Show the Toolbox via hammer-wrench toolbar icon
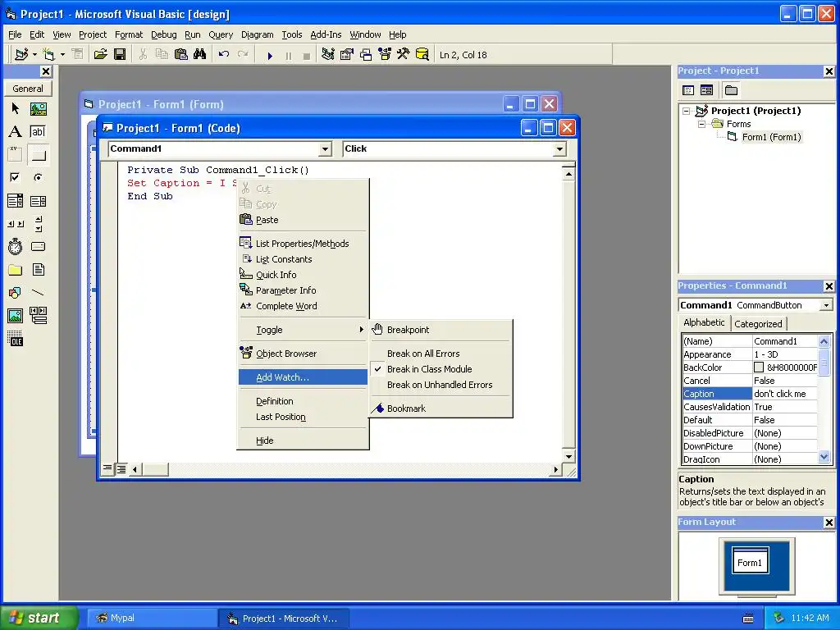 point(404,55)
